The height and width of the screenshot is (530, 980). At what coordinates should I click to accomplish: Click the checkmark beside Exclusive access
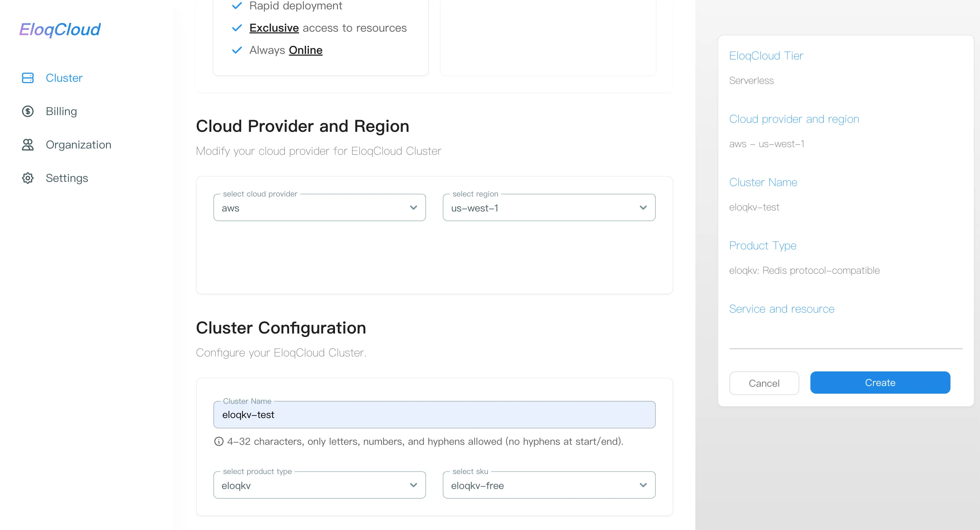click(237, 28)
